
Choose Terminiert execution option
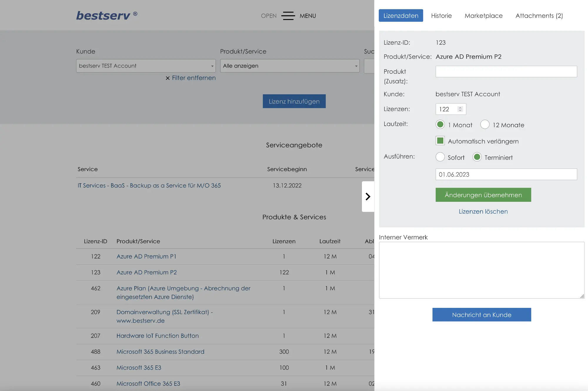coord(477,157)
